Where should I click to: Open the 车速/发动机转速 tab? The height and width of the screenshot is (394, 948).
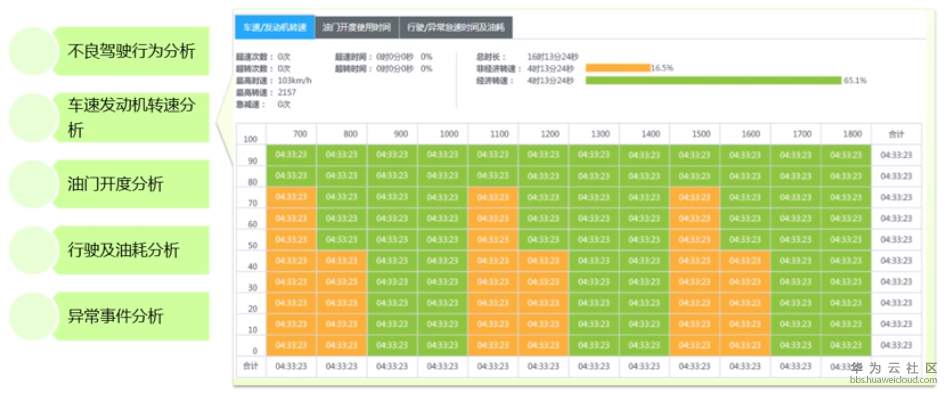[275, 27]
